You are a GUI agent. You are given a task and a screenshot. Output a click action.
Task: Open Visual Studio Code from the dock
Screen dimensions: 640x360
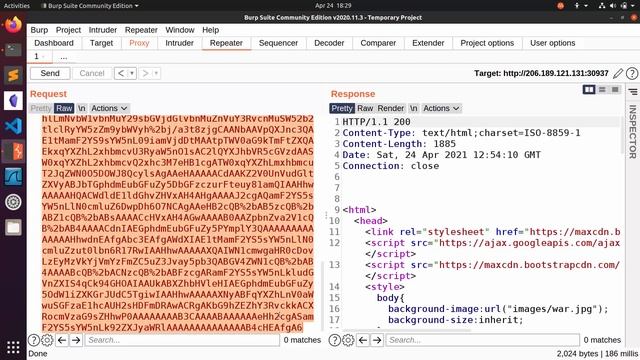pos(13,126)
